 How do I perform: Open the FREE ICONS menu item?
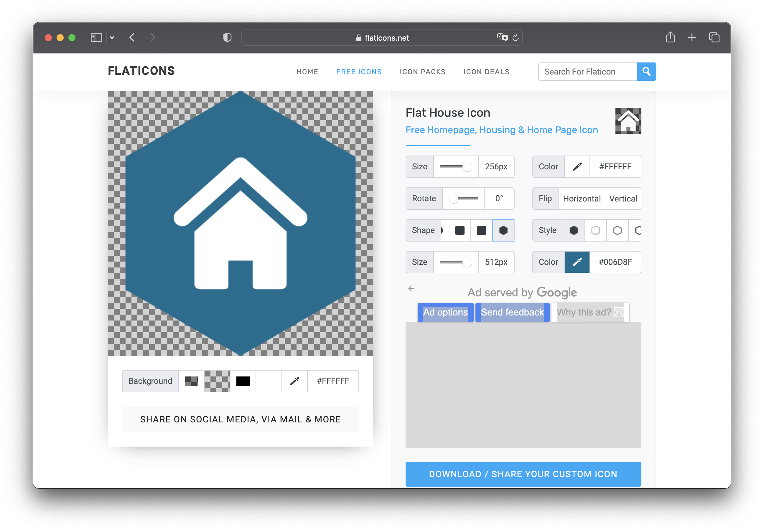[x=359, y=72]
